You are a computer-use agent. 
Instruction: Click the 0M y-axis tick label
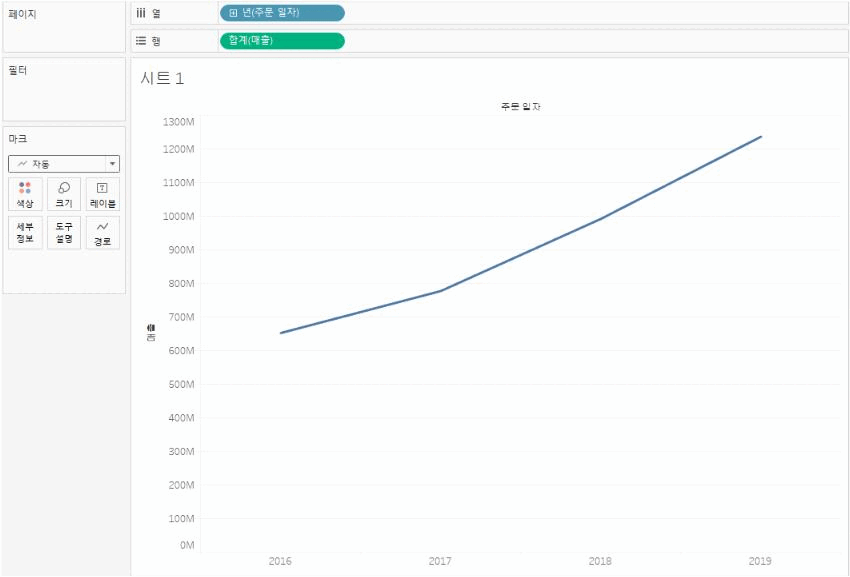click(187, 546)
